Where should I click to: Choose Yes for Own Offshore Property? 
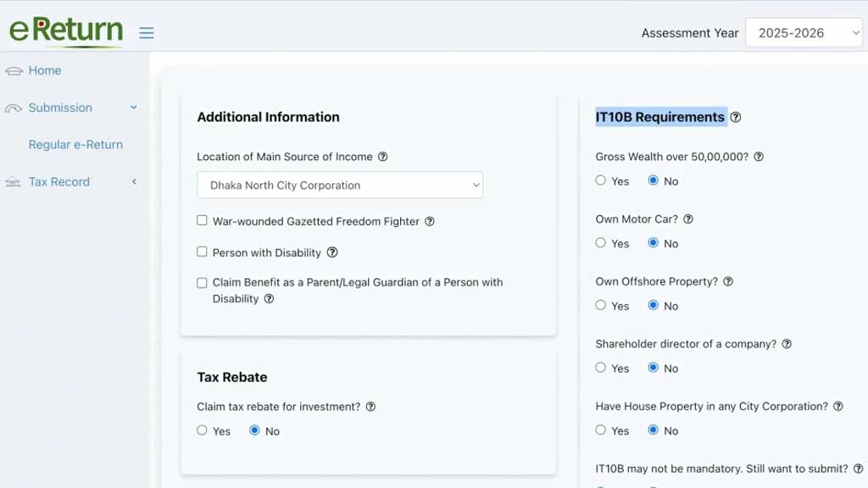601,305
